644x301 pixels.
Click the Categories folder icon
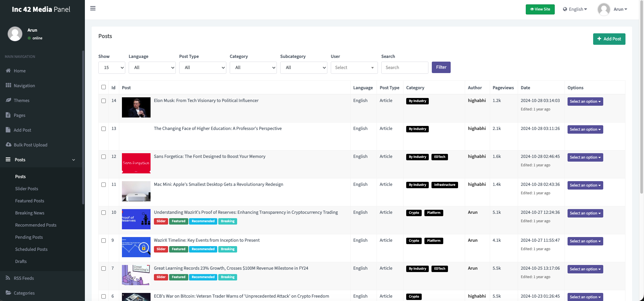click(8, 293)
